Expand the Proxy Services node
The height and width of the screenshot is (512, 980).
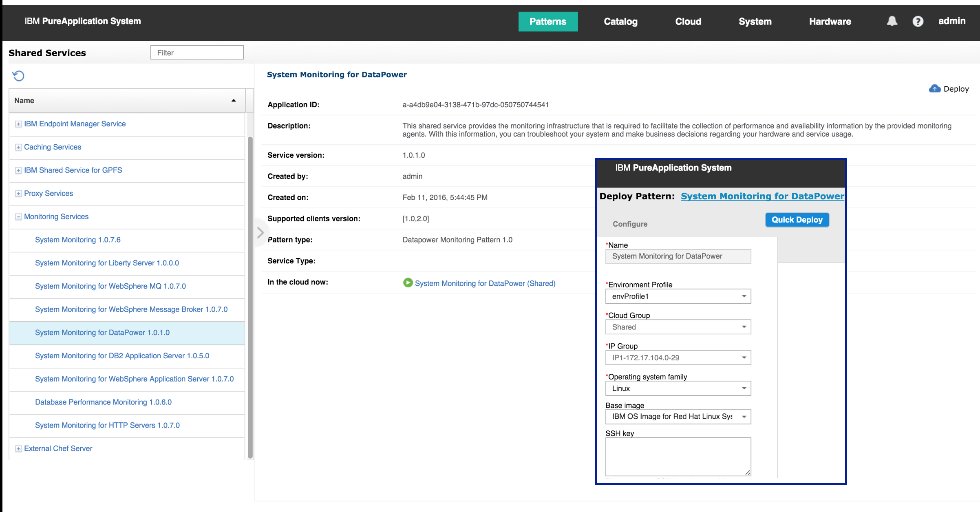[18, 194]
